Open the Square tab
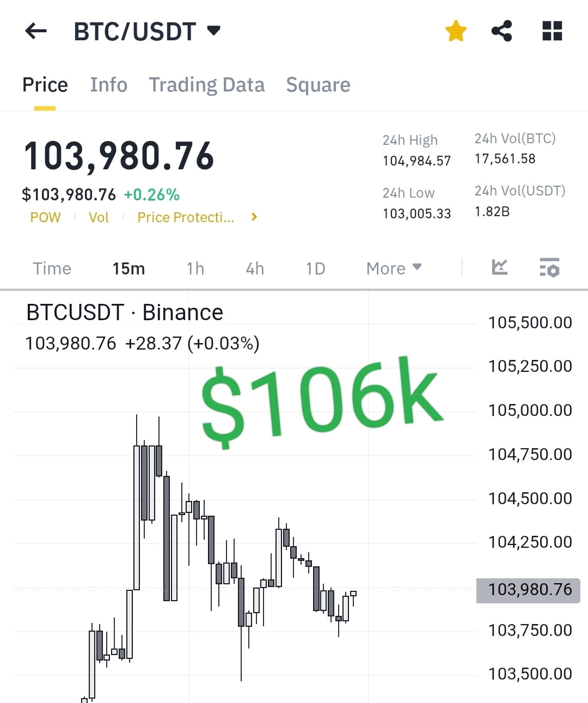This screenshot has width=588, height=703. pos(318,85)
